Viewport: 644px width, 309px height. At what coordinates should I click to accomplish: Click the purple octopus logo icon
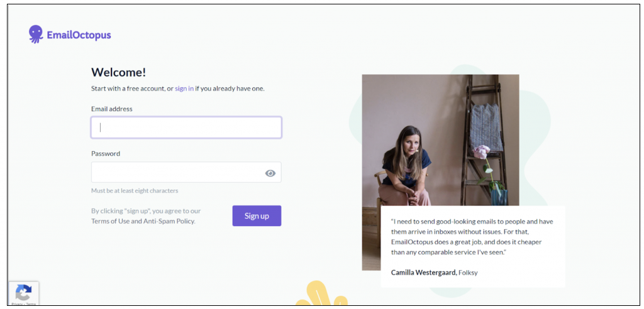(36, 34)
